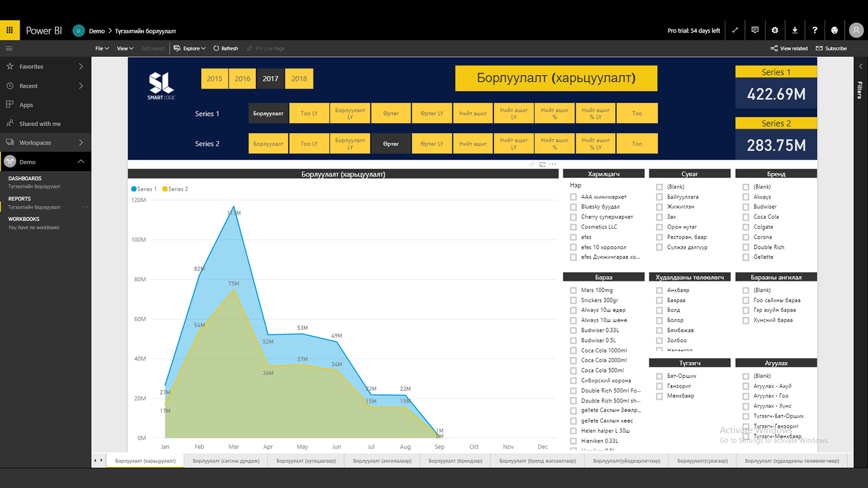Open the fullscreen mode icon

pos(735,30)
